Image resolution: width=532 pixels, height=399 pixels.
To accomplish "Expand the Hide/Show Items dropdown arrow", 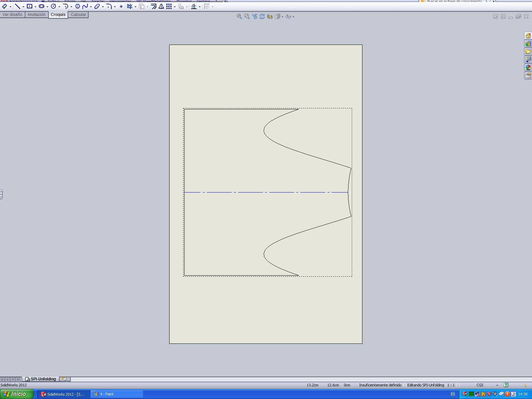I will click(293, 17).
